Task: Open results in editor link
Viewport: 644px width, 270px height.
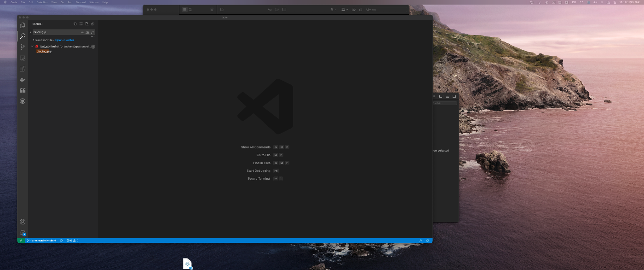Action: click(x=64, y=40)
